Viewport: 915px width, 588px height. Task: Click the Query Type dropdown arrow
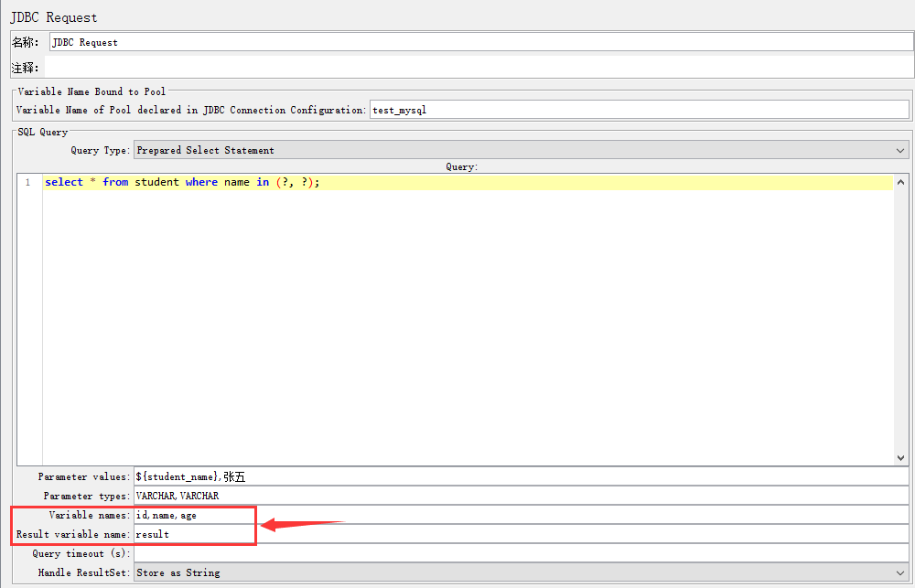pyautogui.click(x=901, y=150)
